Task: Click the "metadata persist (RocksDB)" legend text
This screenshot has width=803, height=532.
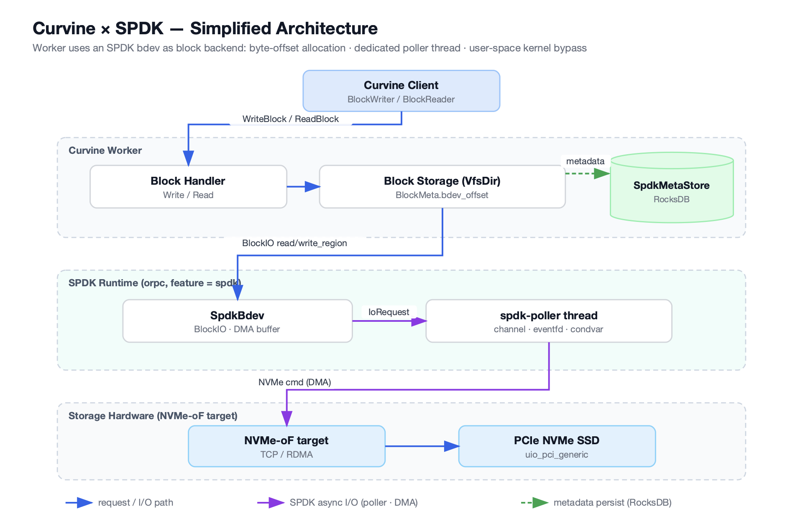Action: tap(613, 503)
